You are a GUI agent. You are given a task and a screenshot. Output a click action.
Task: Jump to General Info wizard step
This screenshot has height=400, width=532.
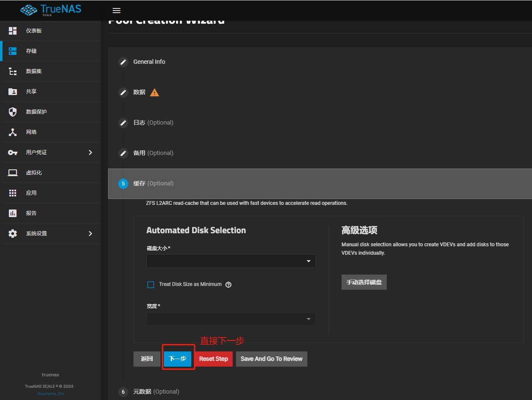tap(149, 62)
